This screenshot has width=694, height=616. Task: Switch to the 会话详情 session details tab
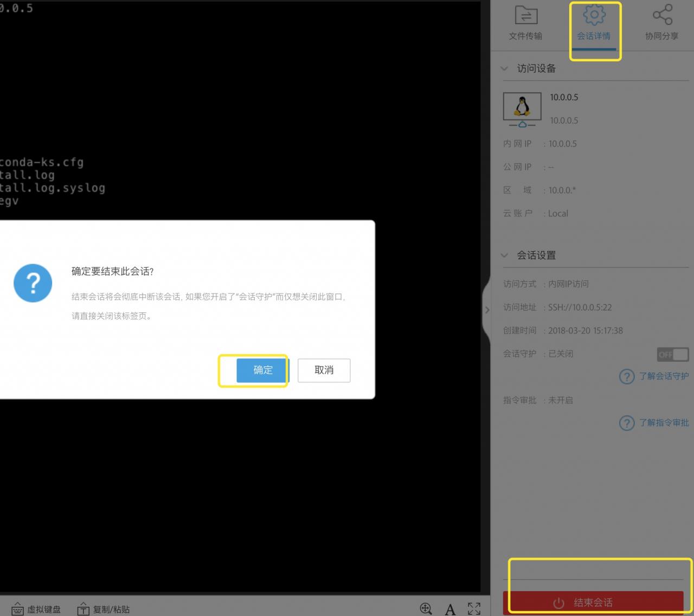click(594, 23)
